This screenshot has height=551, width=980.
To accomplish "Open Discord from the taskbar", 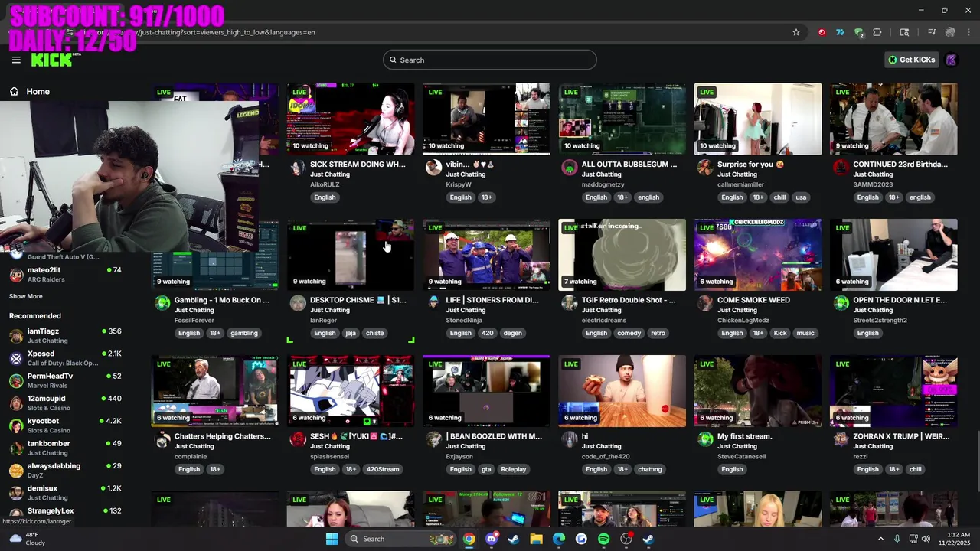I will 492,539.
